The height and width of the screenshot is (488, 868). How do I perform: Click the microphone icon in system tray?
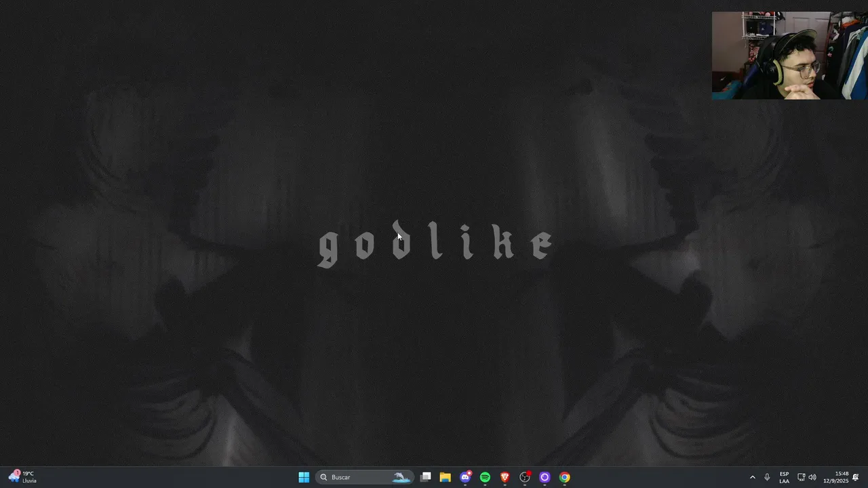[767, 477]
